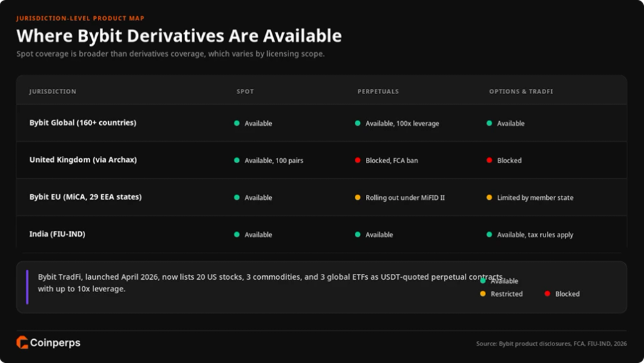The height and width of the screenshot is (363, 644).
Task: Click the red dot in UK Options & TradFi cell
Action: (x=489, y=160)
